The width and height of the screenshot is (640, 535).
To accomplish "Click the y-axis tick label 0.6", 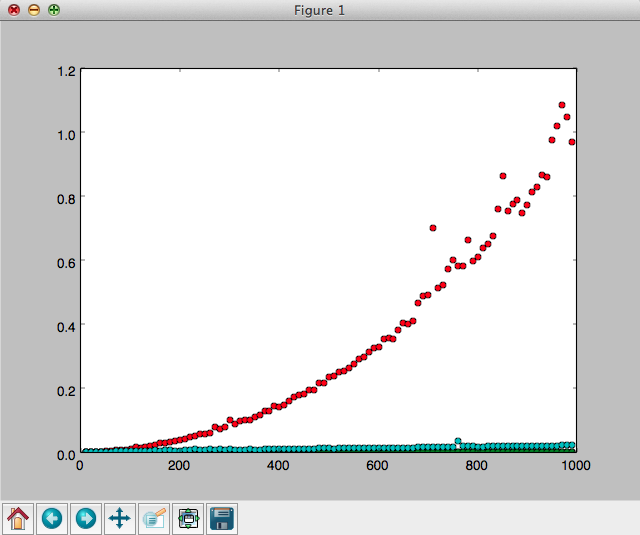I will pos(66,261).
